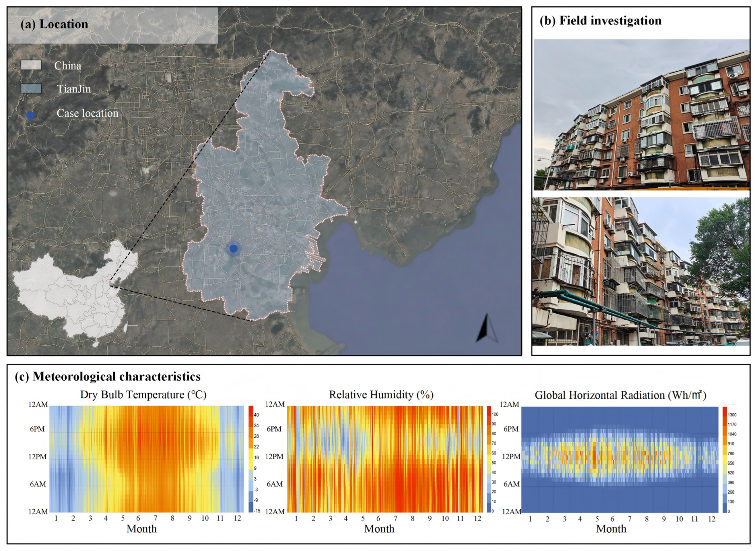Click the Global Horizontal Radiation color scale bar
The image size is (756, 551).
point(725,460)
